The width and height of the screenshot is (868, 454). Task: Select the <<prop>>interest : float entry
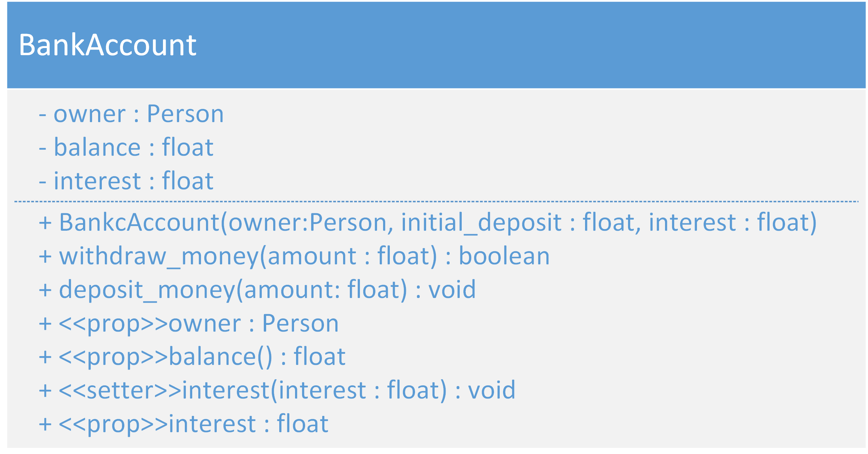point(183,424)
